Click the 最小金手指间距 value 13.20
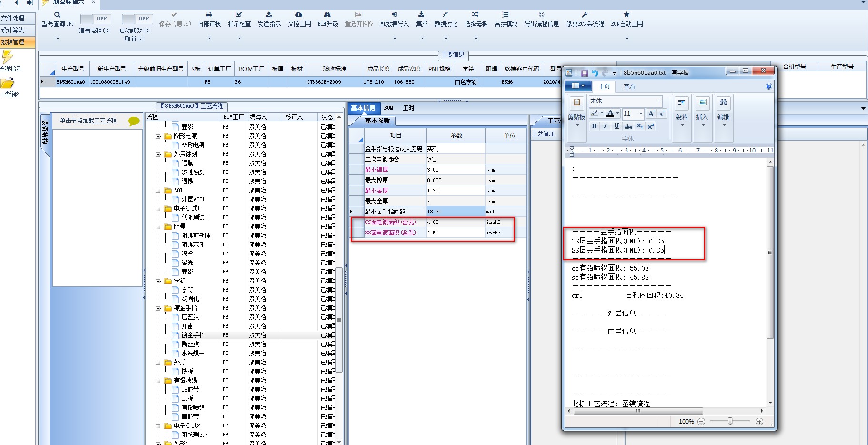This screenshot has width=868, height=445. click(x=455, y=212)
